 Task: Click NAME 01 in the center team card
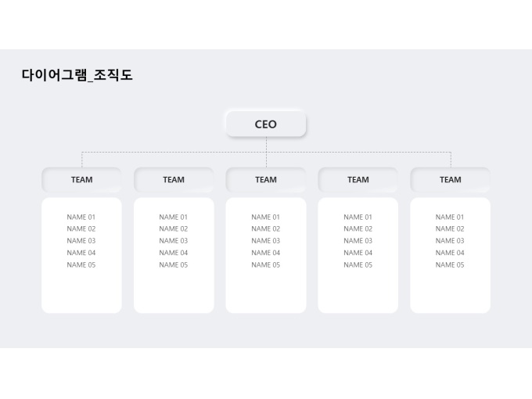coord(266,217)
